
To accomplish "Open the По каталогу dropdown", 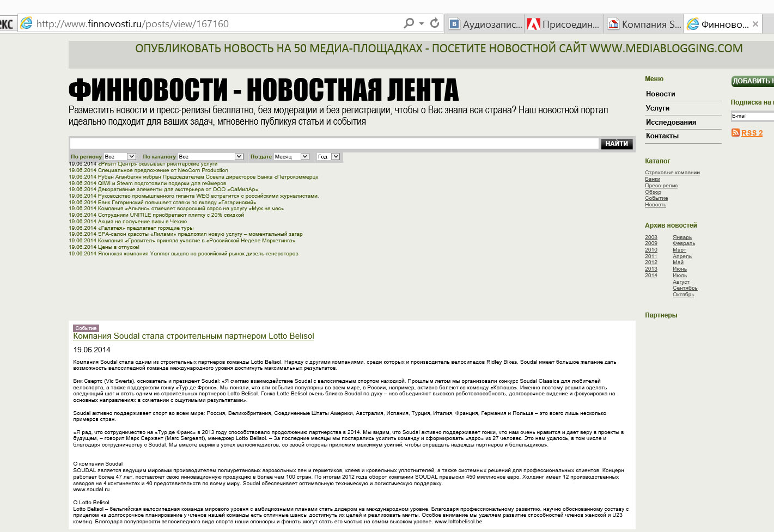I will tap(210, 156).
